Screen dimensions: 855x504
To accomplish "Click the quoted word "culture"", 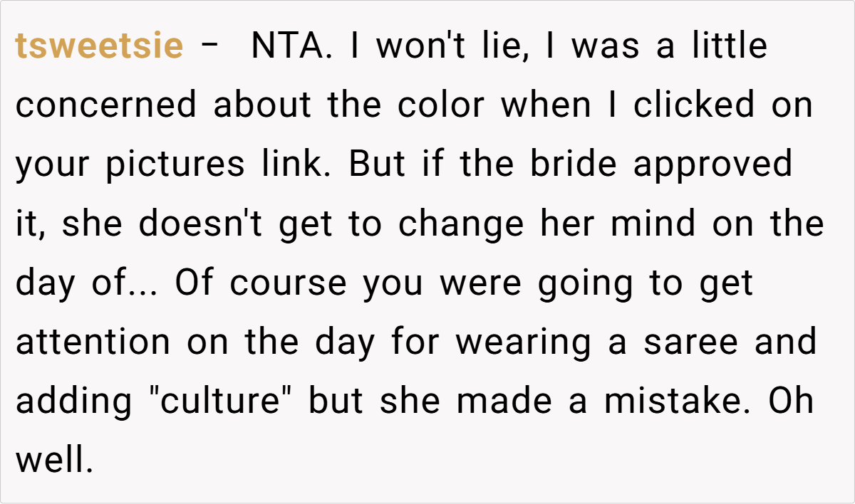I will point(222,402).
